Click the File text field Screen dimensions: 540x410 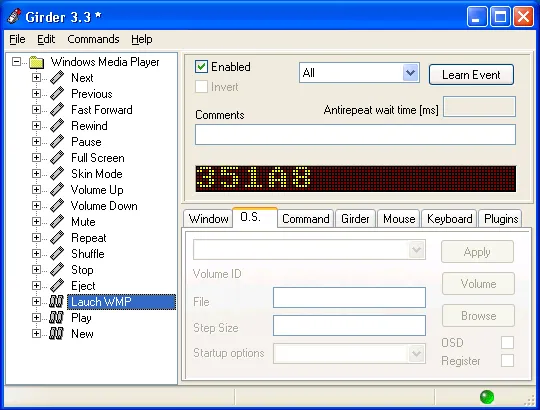coord(349,298)
